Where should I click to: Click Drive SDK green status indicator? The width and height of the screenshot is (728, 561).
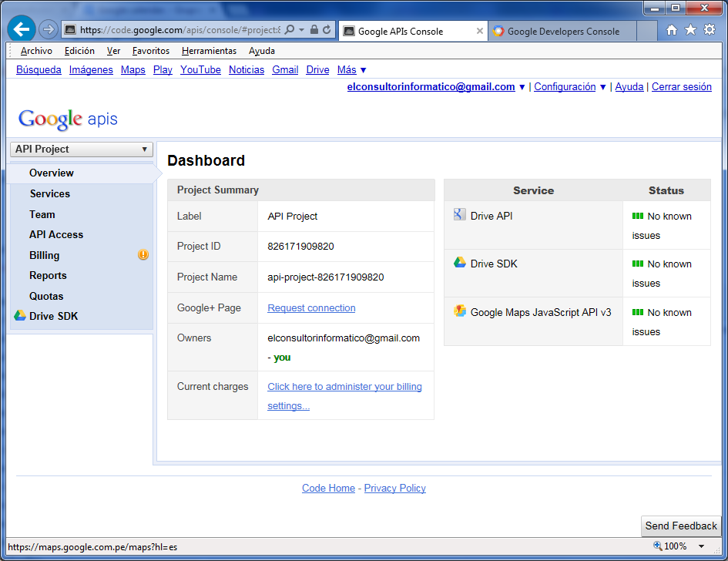click(x=637, y=264)
